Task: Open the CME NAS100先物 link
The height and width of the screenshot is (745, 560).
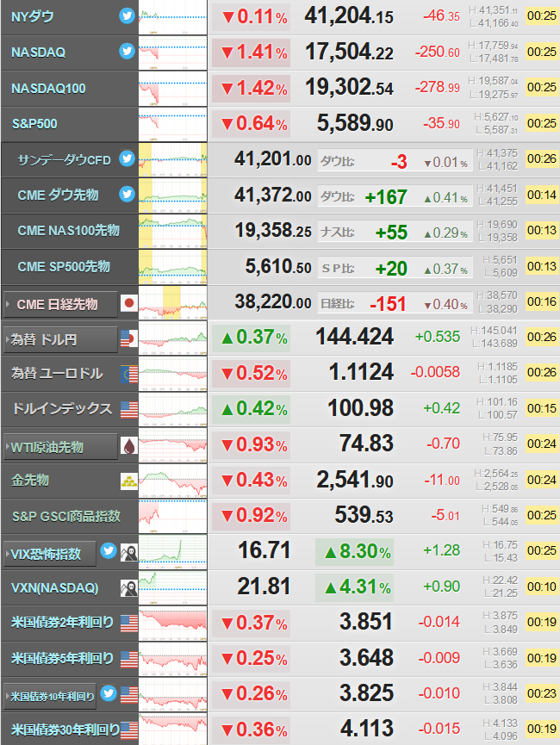Action: (x=68, y=231)
